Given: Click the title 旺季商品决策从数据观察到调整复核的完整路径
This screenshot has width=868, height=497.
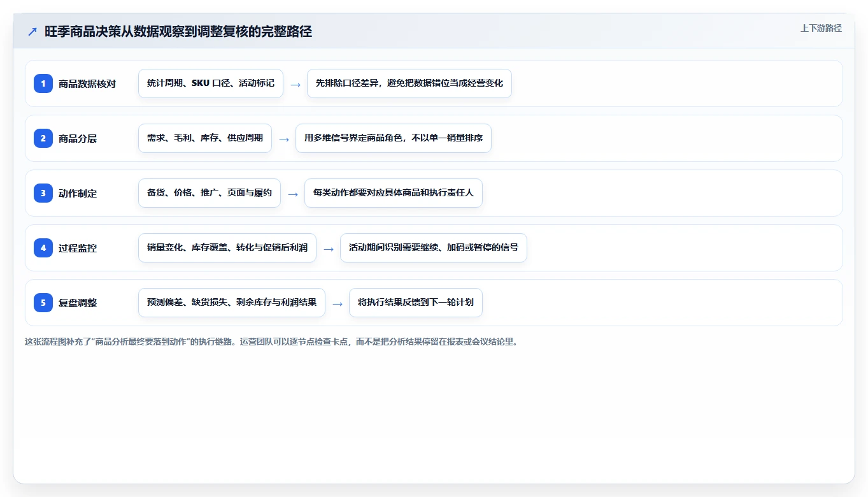Looking at the screenshot, I should (x=178, y=32).
